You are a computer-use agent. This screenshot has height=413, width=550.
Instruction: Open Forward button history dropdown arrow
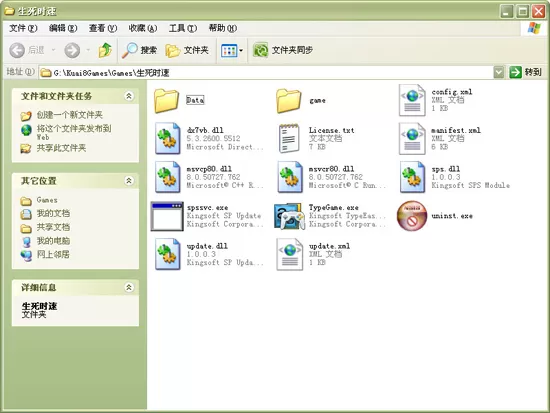(88, 50)
